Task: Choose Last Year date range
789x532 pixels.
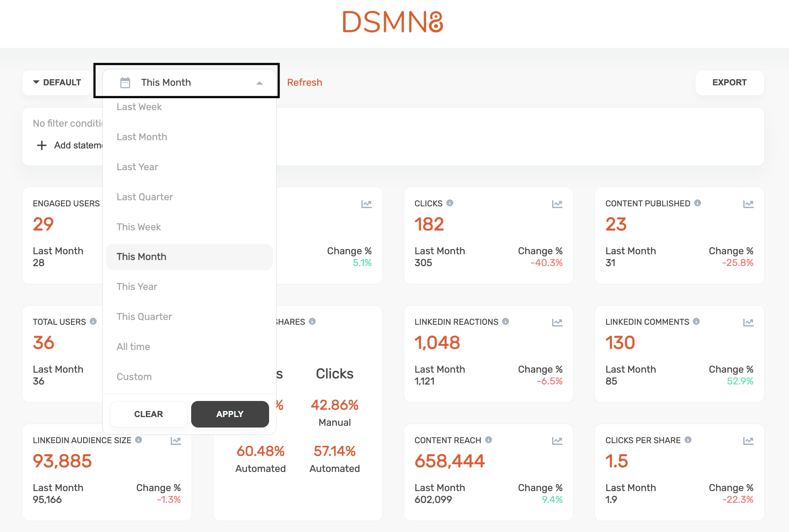Action: coord(189,167)
